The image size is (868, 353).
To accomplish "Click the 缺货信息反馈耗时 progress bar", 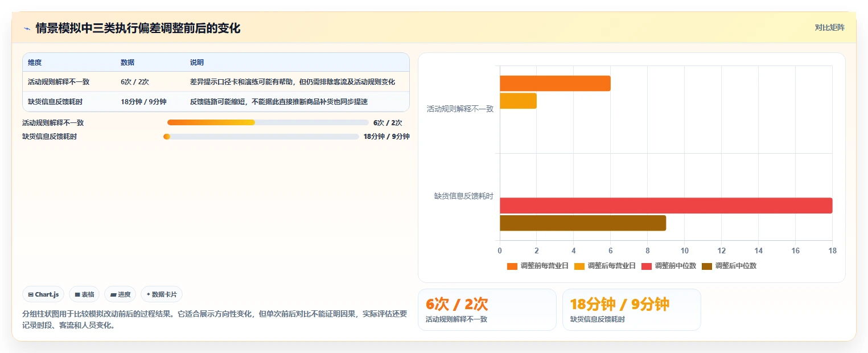I will 261,137.
